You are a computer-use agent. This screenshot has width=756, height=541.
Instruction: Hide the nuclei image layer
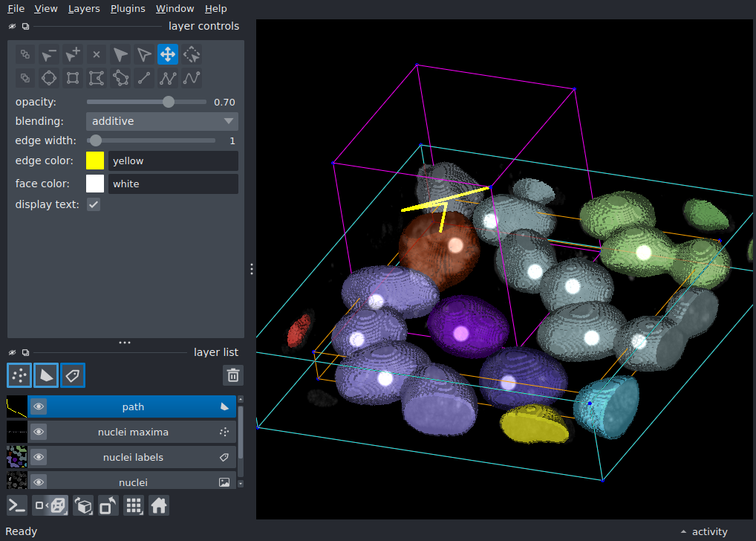click(39, 482)
